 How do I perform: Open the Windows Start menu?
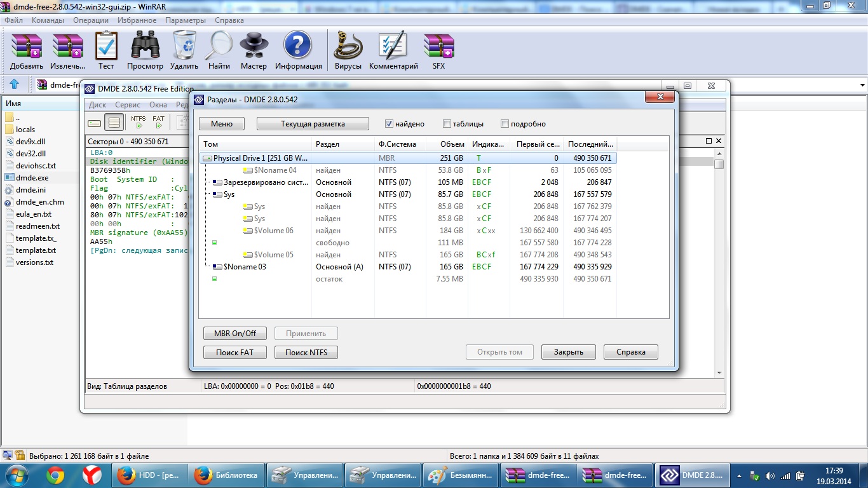click(x=17, y=475)
